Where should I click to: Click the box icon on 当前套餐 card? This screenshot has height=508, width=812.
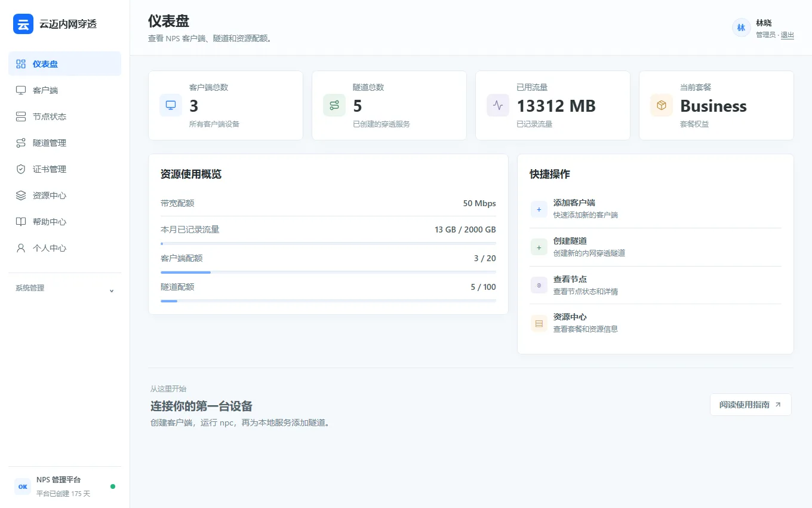[x=662, y=105]
